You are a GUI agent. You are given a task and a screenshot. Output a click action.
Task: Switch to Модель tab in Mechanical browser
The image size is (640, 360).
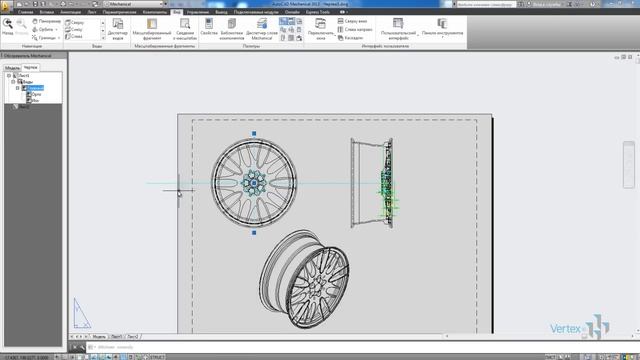tap(12, 68)
